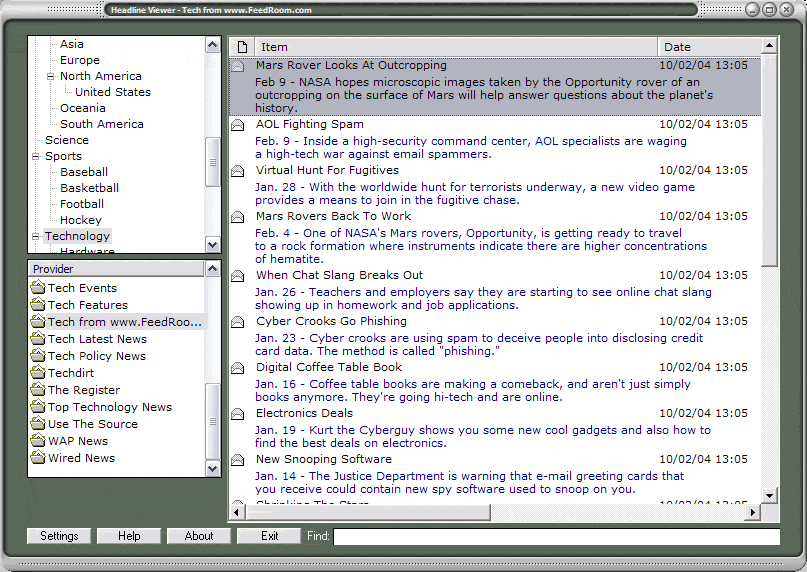Click folder icon next to Tech Events
807x572 pixels.
(x=38, y=287)
